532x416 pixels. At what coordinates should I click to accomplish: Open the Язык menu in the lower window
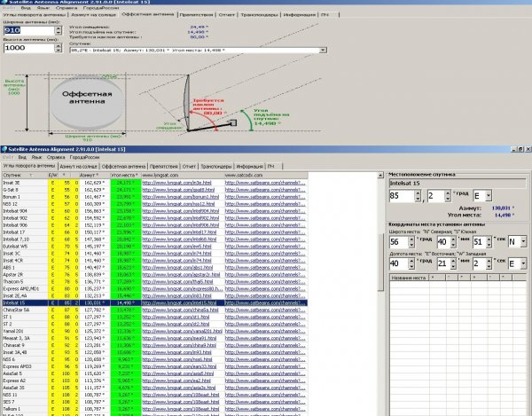(36, 158)
